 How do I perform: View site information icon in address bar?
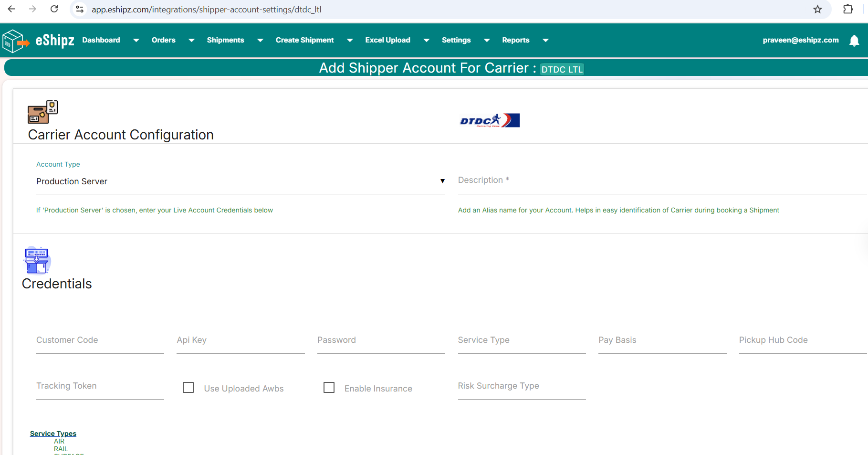pos(80,9)
